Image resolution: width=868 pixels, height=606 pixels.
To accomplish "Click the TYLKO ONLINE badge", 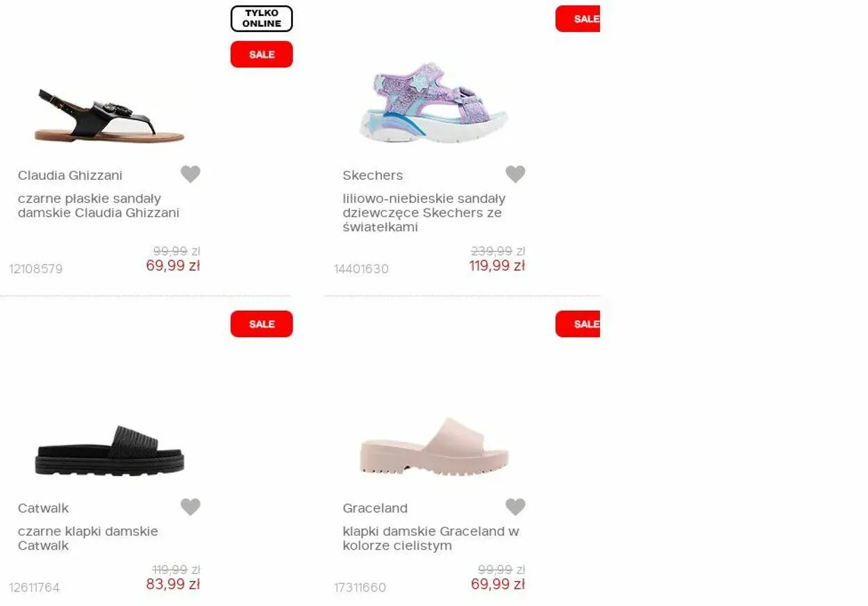I will click(262, 19).
